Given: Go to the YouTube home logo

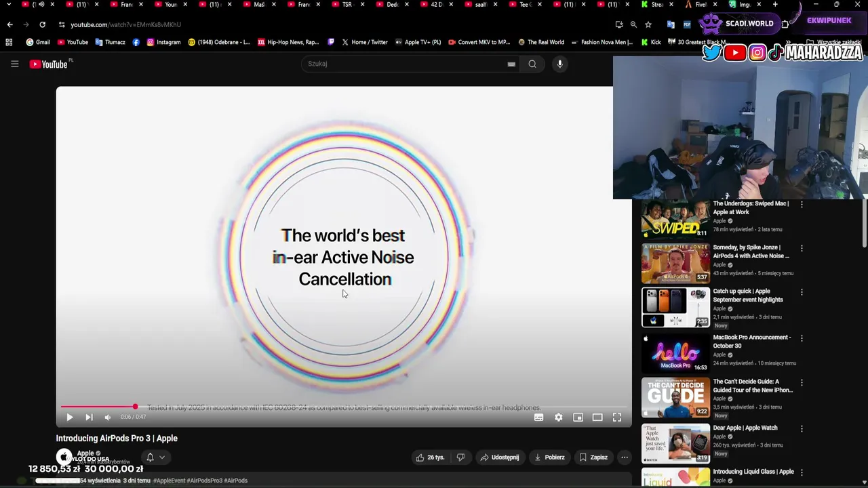Looking at the screenshot, I should point(49,64).
